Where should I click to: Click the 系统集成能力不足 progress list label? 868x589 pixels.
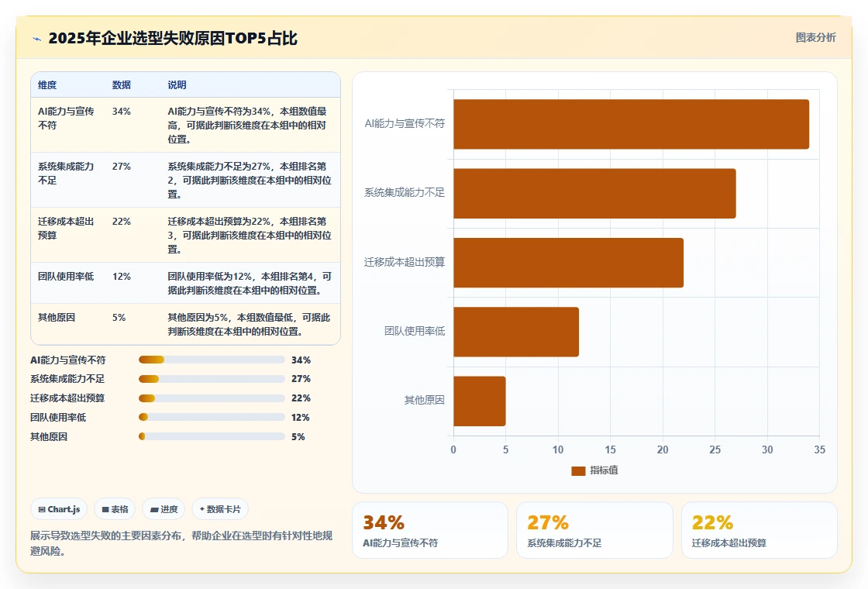click(67, 379)
